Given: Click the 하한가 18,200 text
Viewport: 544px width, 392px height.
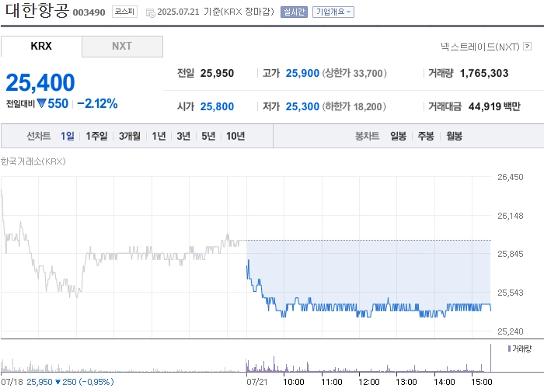Looking at the screenshot, I should (354, 106).
